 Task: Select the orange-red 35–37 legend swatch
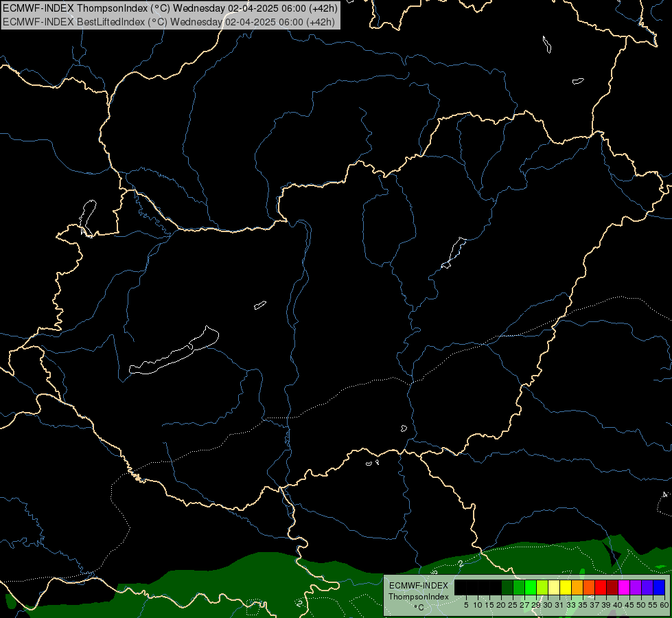click(589, 587)
